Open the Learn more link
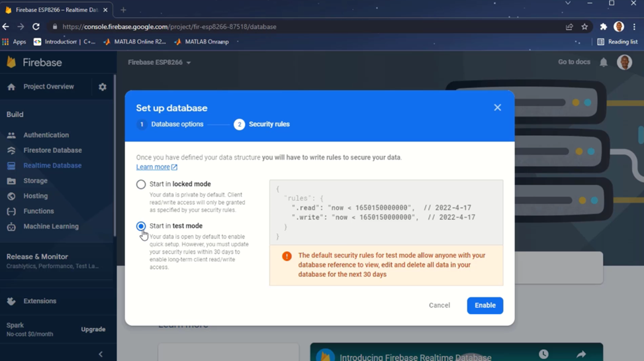 click(x=156, y=167)
